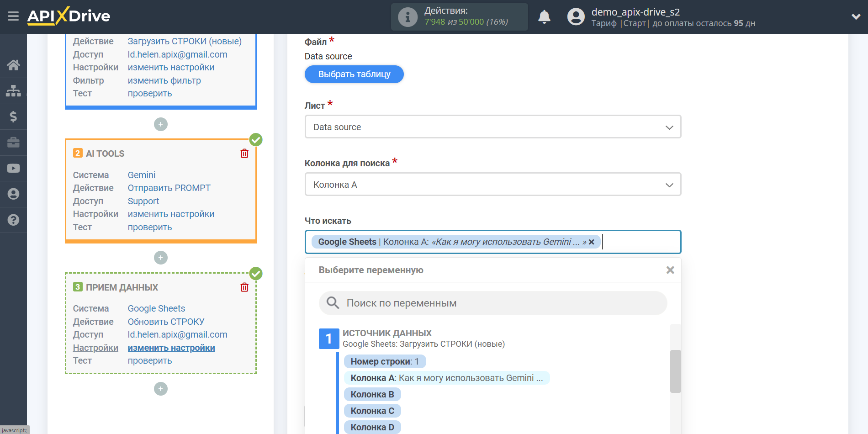
Task: Open the actions info icon
Action: (x=408, y=17)
